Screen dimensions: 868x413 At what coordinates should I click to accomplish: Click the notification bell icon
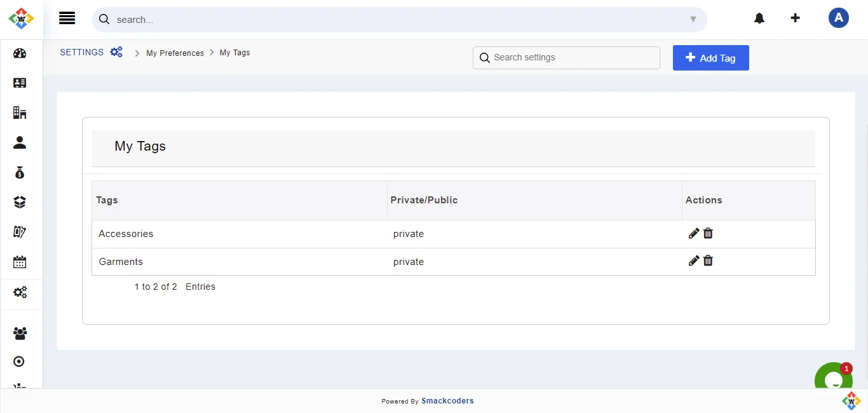(x=759, y=18)
